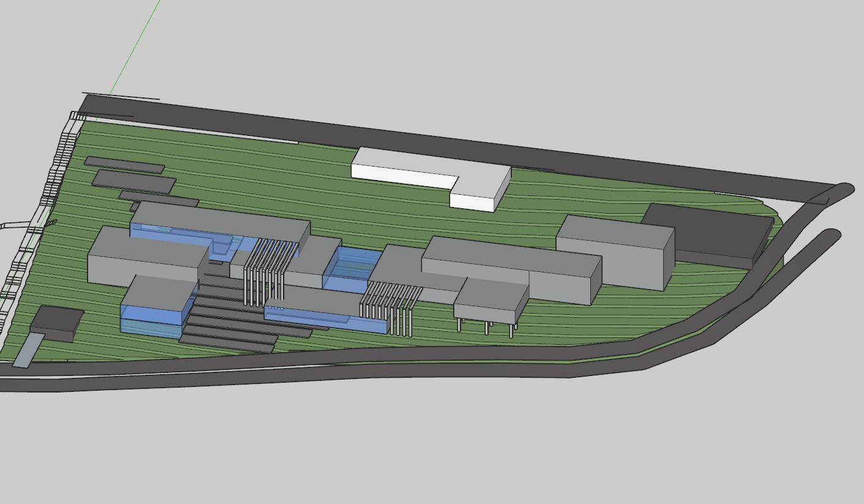Image resolution: width=864 pixels, height=504 pixels.
Task: Click the light blue ramp beside the small dark building
Action: point(28,351)
